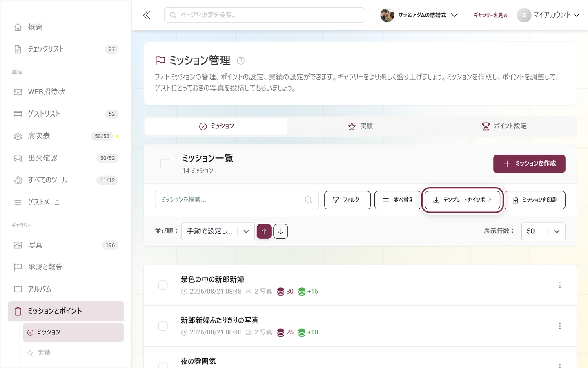
Task: Collapse the sidebar with the double-chevron icon
Action: [x=147, y=15]
